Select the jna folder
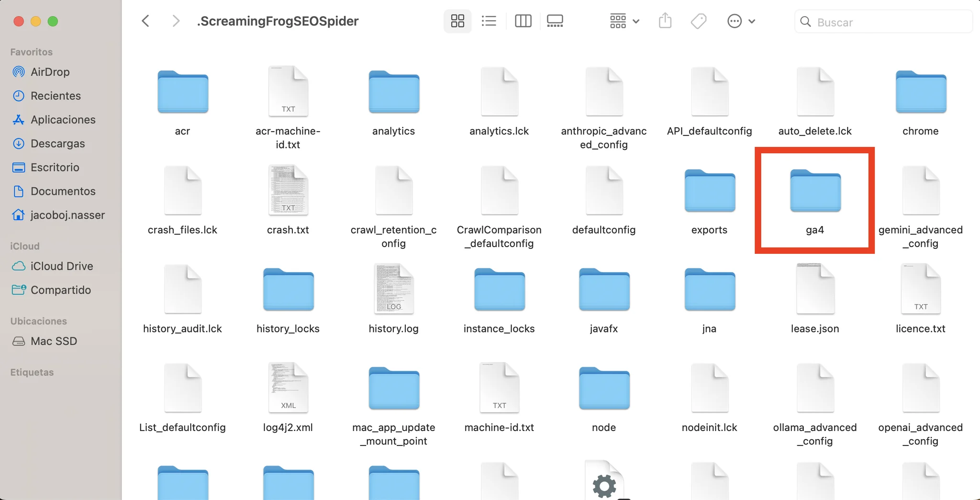Image resolution: width=980 pixels, height=500 pixels. coord(710,290)
